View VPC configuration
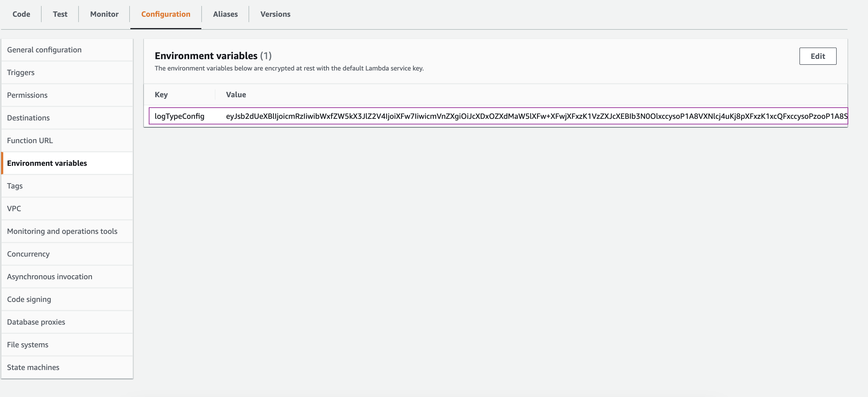Image resolution: width=868 pixels, height=397 pixels. click(14, 208)
